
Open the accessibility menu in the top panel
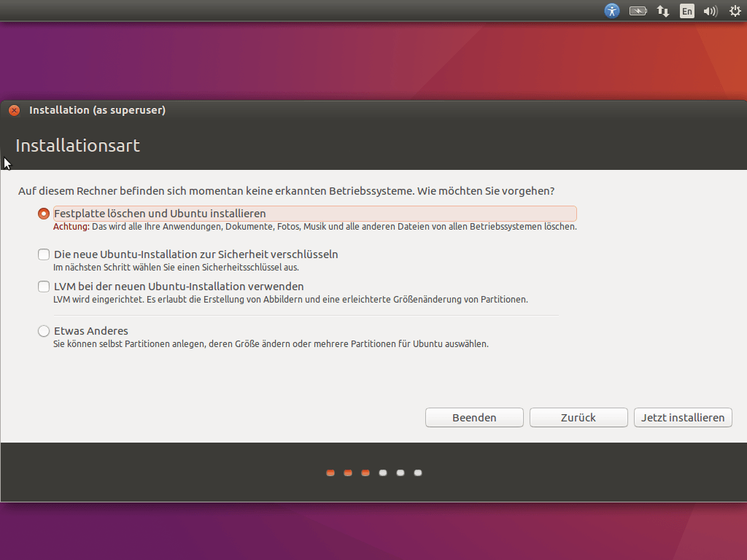coord(612,10)
